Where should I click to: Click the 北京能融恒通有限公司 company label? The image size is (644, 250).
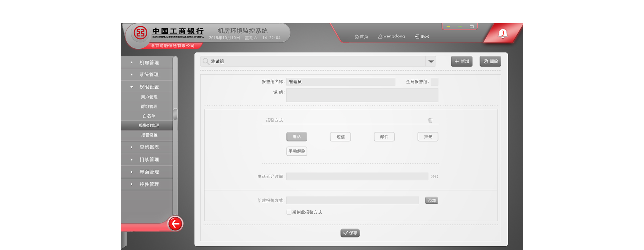click(x=172, y=46)
